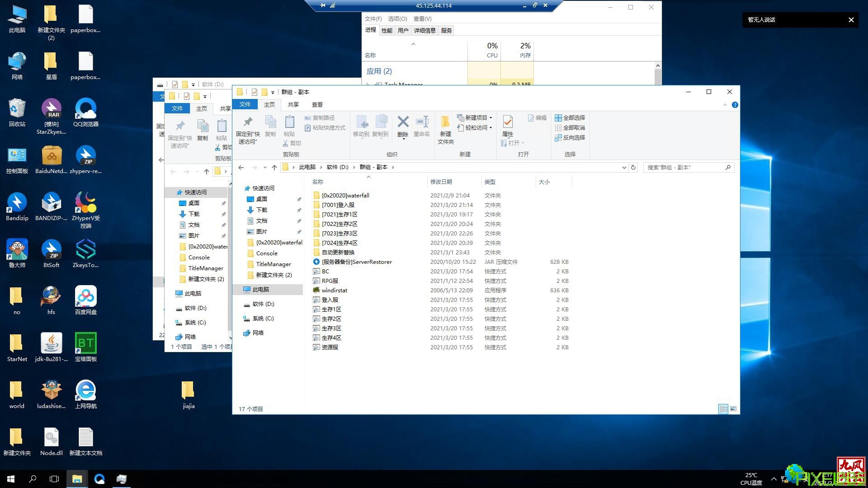Switch to large icons view button
This screenshot has height=488, width=868.
point(733,409)
